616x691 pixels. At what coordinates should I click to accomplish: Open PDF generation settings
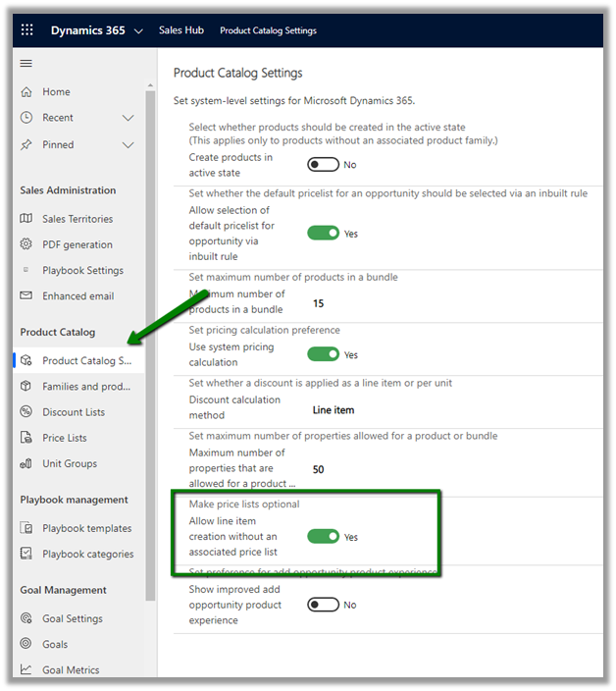point(77,244)
